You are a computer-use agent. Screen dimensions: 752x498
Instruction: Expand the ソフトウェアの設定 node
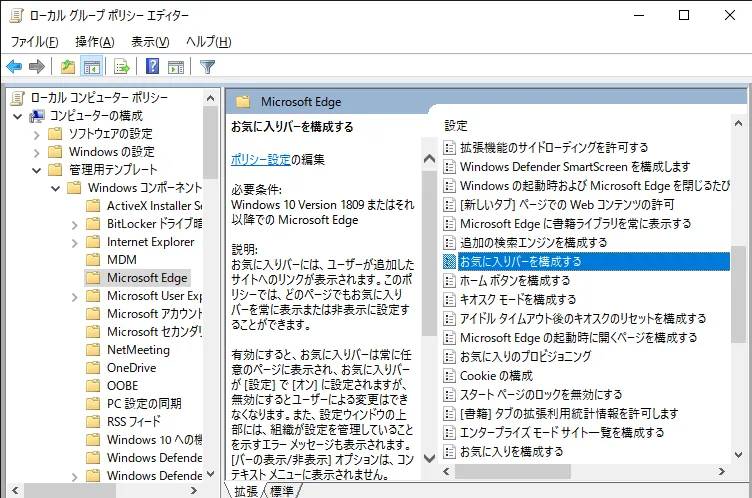(36, 134)
